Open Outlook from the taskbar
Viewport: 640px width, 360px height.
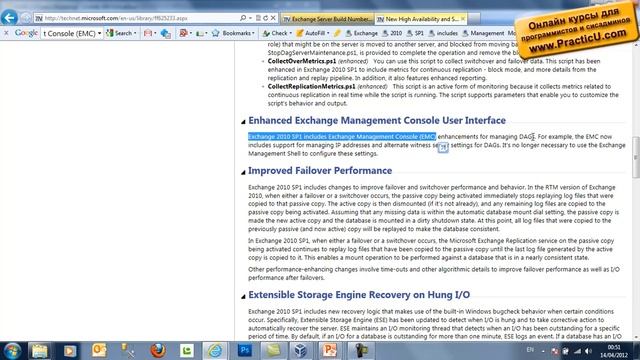pos(99,351)
